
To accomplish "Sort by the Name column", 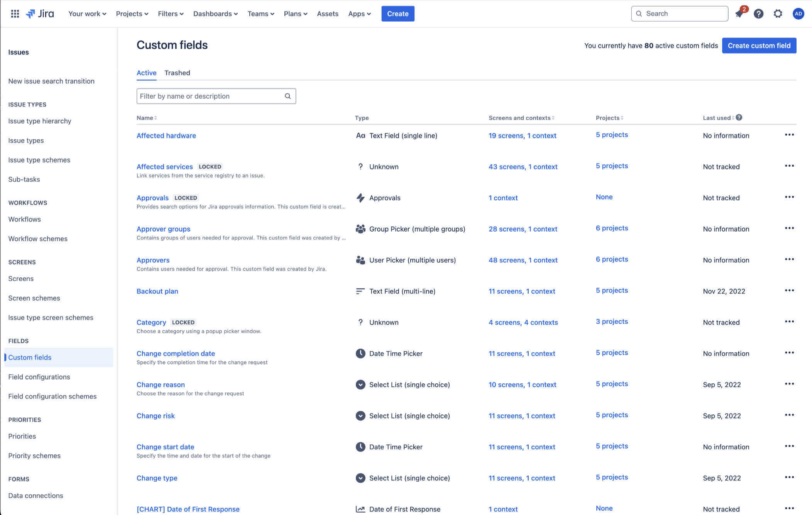I will click(147, 118).
